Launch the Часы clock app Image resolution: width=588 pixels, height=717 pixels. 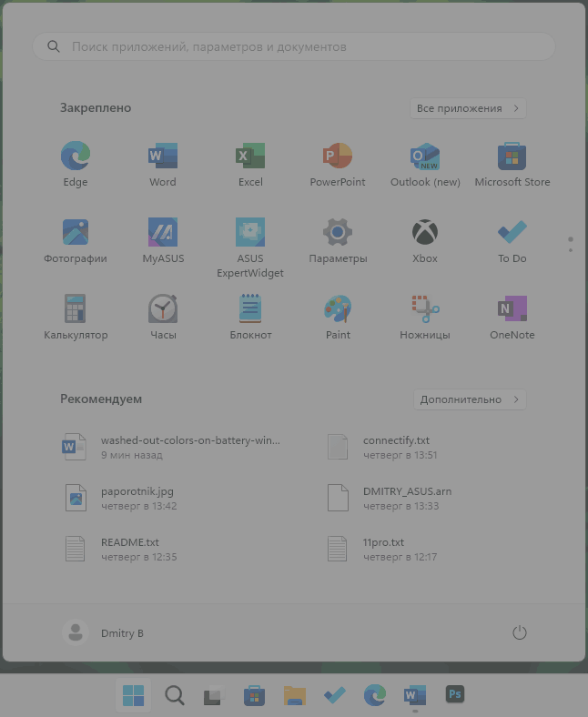click(x=163, y=317)
